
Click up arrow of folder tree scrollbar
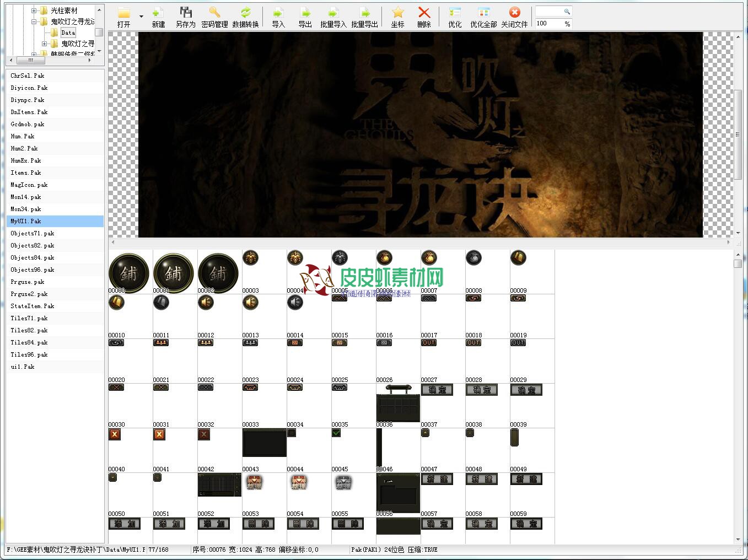[99, 10]
